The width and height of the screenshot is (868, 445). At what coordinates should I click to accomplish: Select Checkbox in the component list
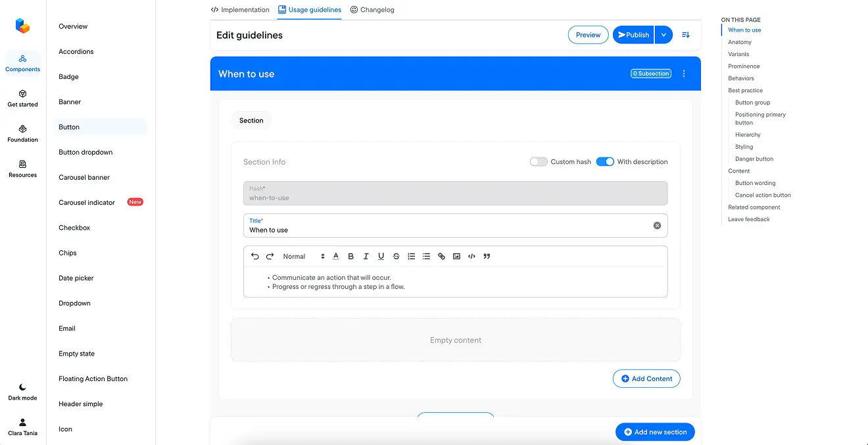(x=74, y=228)
